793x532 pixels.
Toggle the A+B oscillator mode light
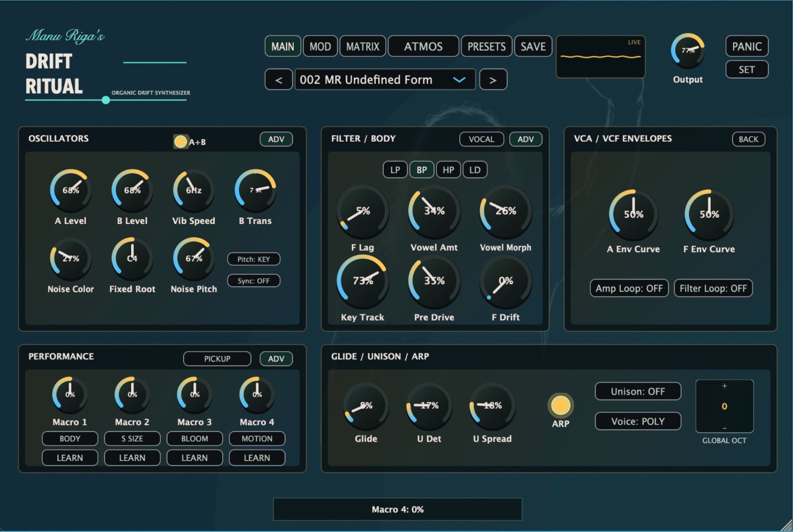coord(181,142)
